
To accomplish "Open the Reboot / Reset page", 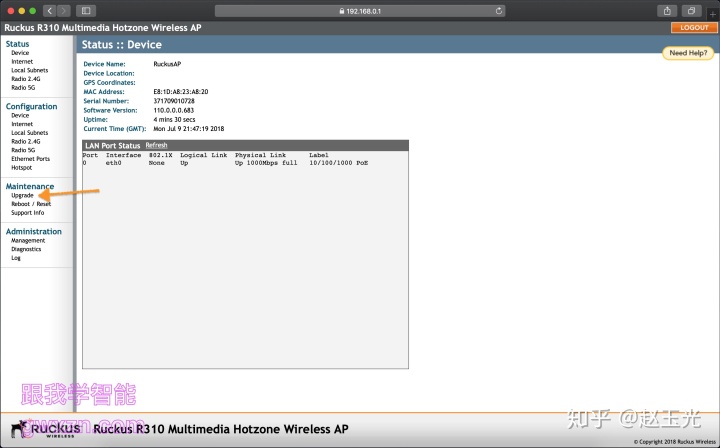I will (x=31, y=204).
